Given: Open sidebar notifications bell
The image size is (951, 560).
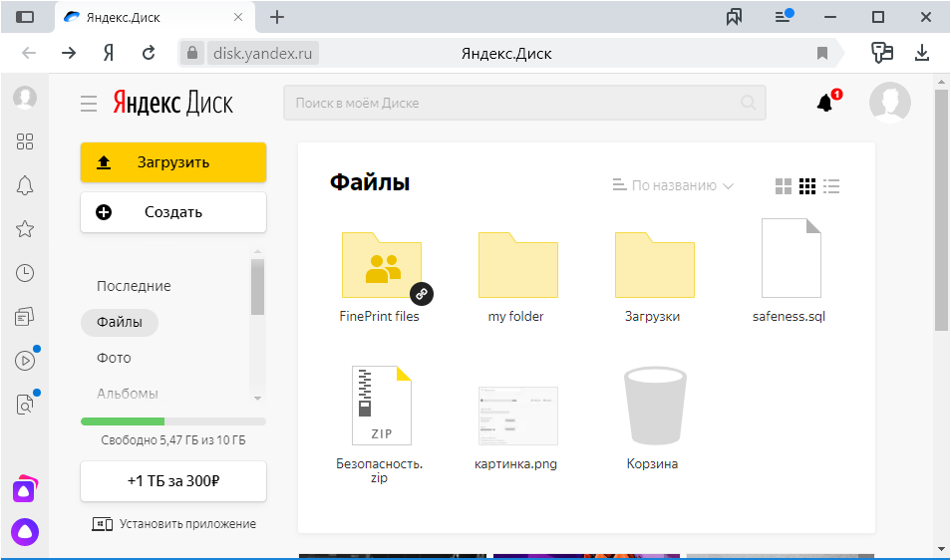Looking at the screenshot, I should coord(25,185).
